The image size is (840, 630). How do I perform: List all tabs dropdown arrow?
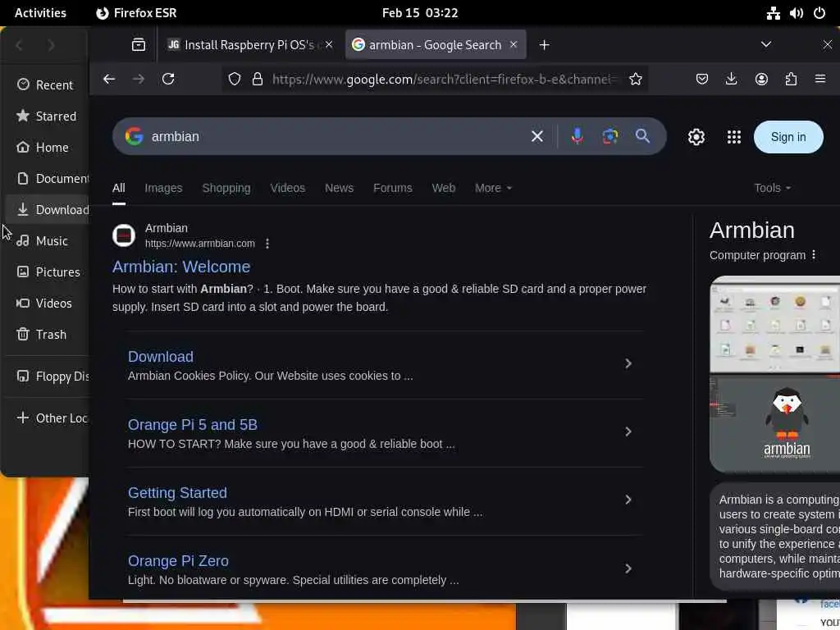[x=766, y=44]
